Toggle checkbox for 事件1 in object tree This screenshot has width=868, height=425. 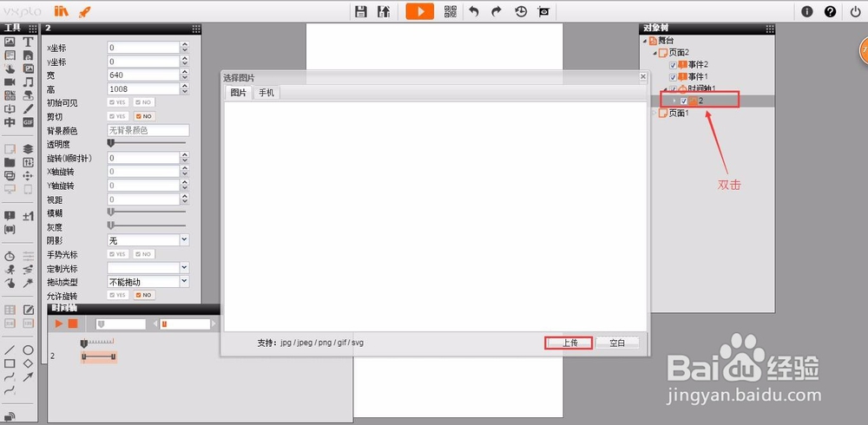674,77
